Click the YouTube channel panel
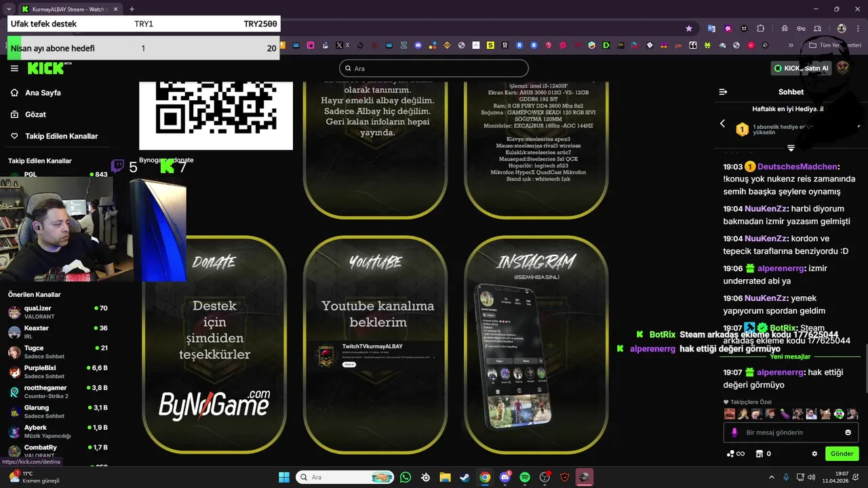The height and width of the screenshot is (488, 868). 375,344
